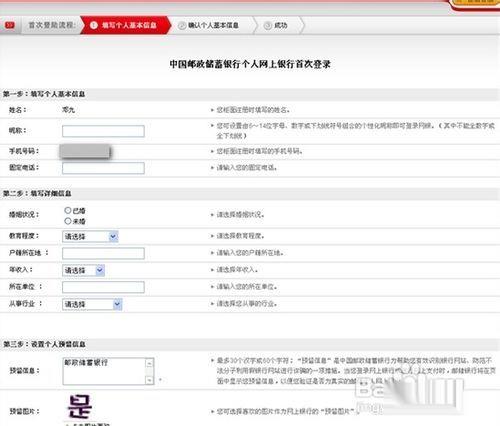Select the 预留图片 thumbnail image
500x426 pixels.
(80, 407)
